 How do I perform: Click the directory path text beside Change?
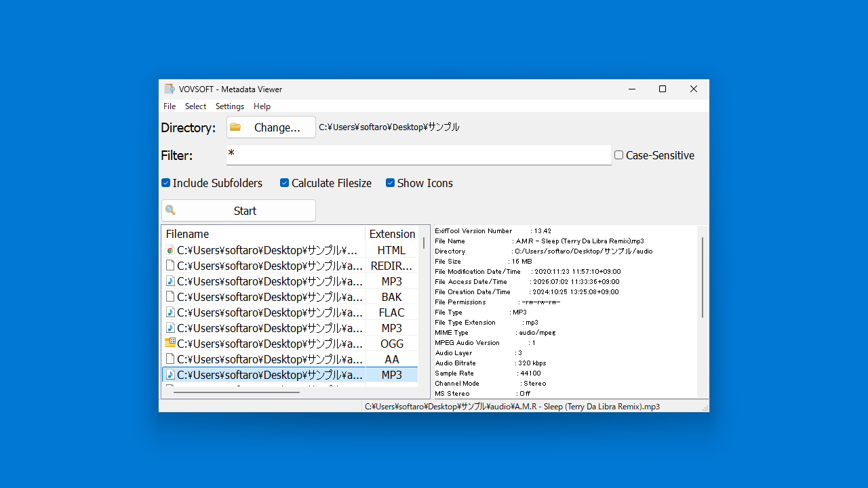pos(389,127)
